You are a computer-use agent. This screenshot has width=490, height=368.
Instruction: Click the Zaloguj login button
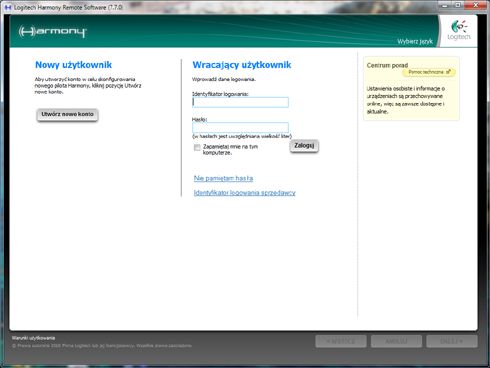coord(304,146)
